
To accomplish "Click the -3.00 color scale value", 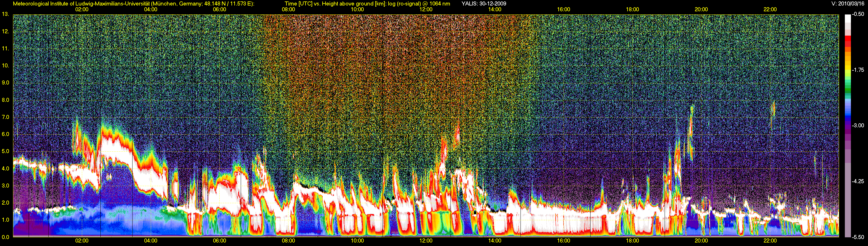I will click(858, 125).
